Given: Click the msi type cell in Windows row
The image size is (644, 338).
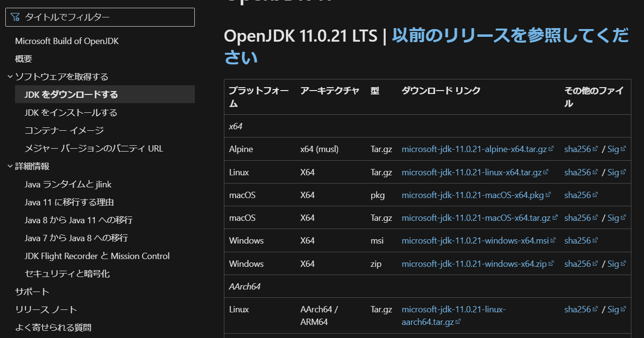Looking at the screenshot, I should [377, 241].
